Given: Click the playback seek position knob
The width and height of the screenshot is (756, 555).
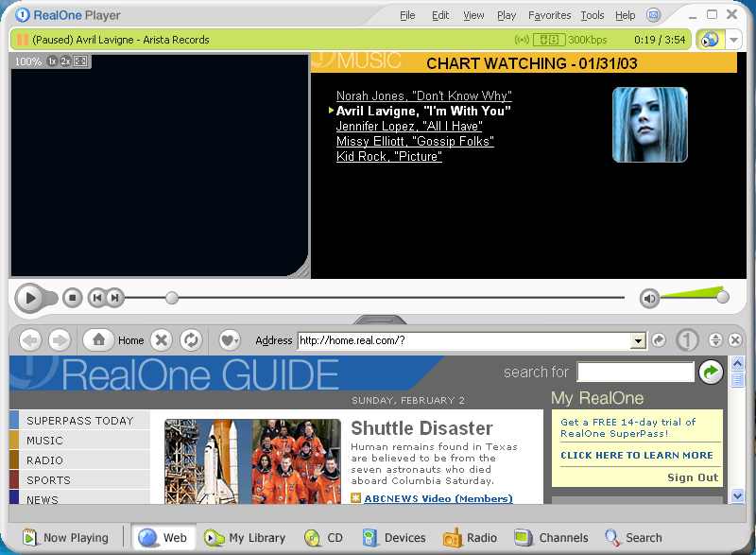Looking at the screenshot, I should tap(172, 298).
